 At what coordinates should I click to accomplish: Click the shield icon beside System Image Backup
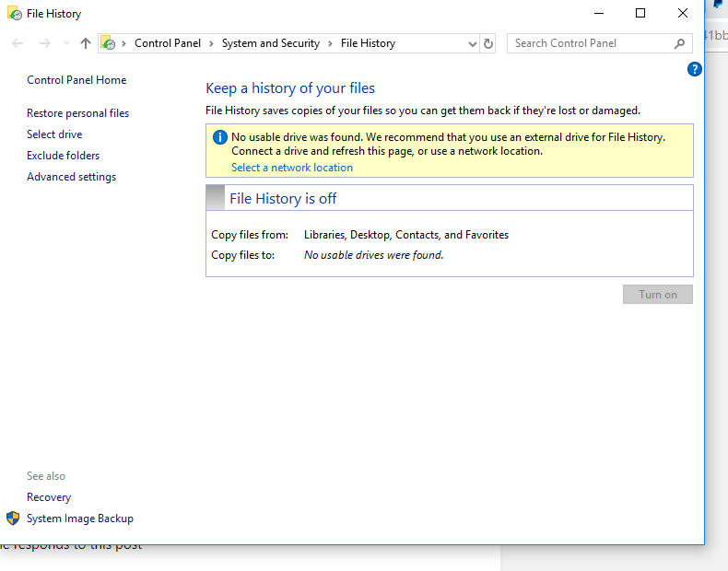coord(13,519)
